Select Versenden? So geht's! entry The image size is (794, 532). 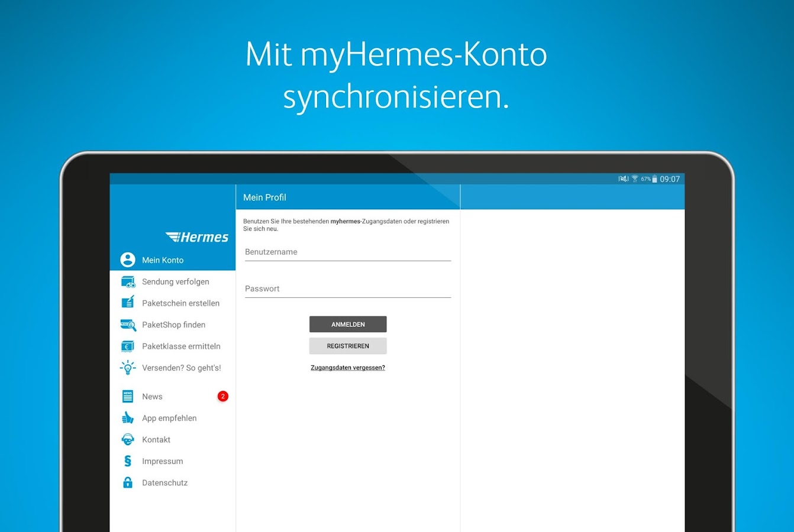tap(173, 368)
